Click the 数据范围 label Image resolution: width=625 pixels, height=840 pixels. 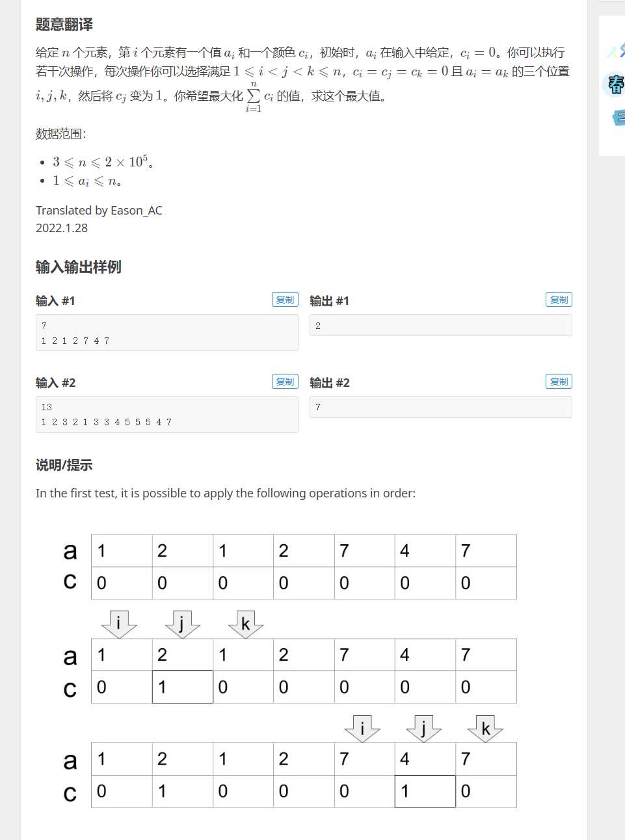pos(60,134)
